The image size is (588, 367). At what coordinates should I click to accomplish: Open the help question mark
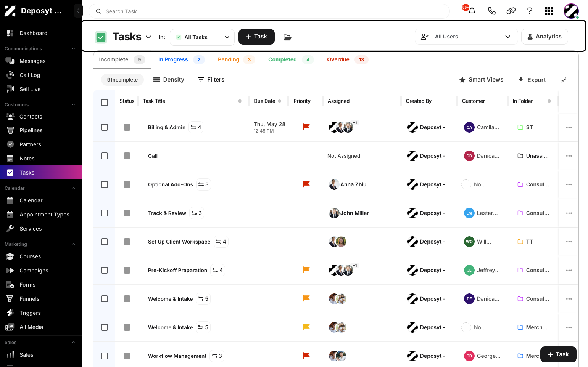point(530,11)
